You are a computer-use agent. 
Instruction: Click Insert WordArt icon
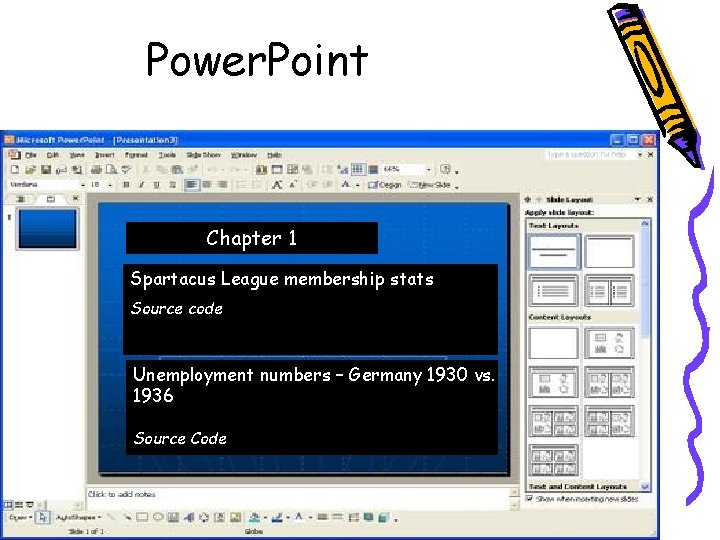(189, 518)
